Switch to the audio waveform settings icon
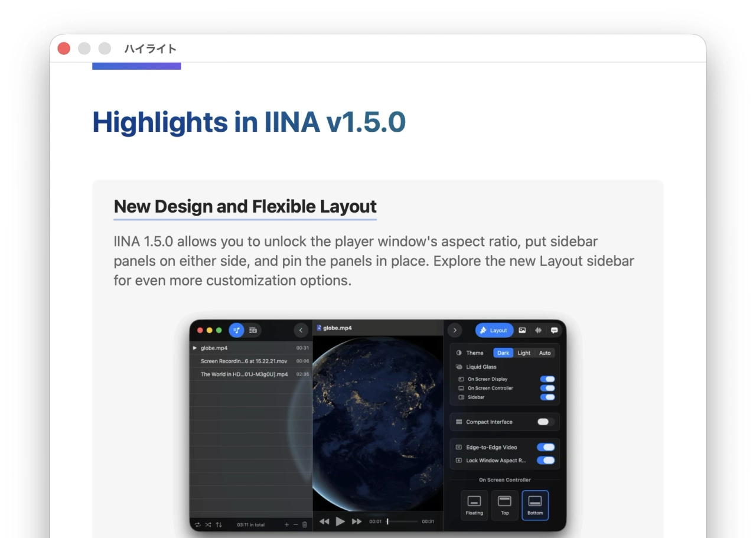This screenshot has height=538, width=756. click(538, 330)
